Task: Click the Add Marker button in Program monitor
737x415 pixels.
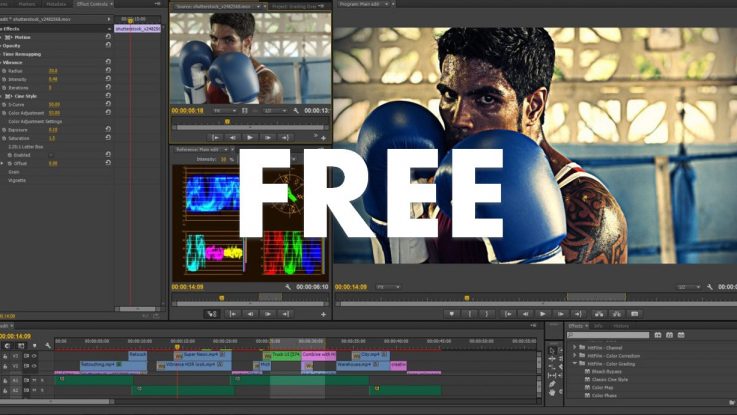Action: tap(453, 313)
